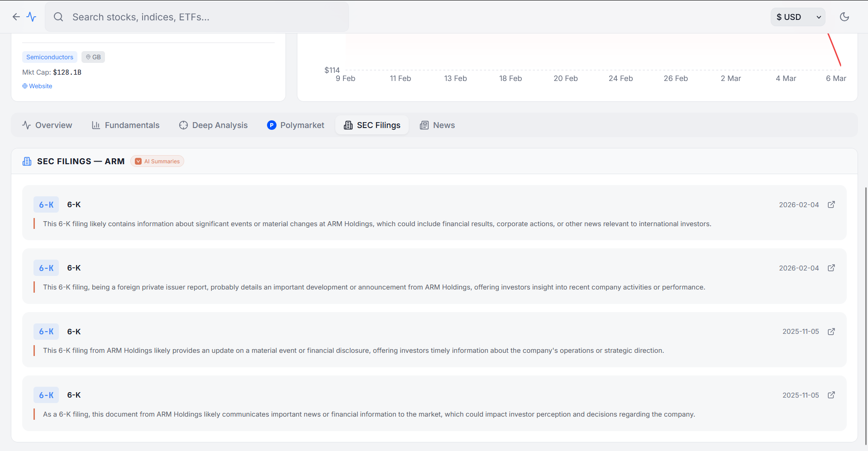Open external link for foreign private issuer filing
Viewport: 868px width, 451px height.
[x=831, y=268]
